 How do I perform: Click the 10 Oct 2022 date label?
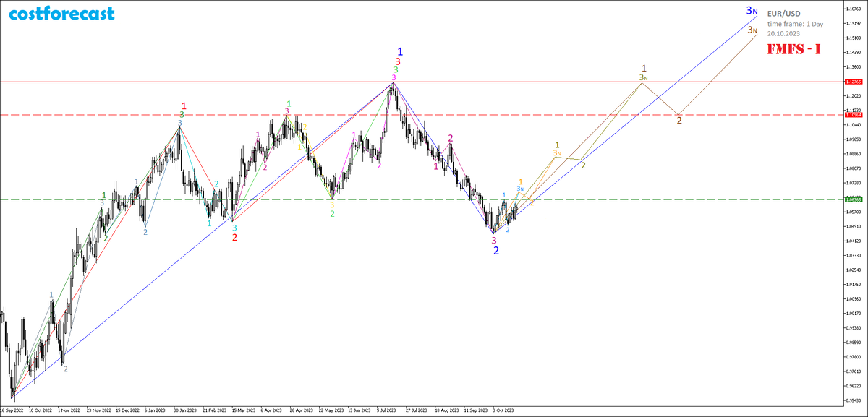[x=39, y=410]
